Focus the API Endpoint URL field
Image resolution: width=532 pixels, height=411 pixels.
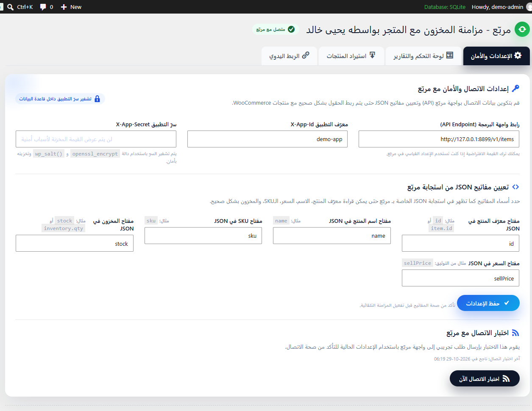[x=439, y=139]
